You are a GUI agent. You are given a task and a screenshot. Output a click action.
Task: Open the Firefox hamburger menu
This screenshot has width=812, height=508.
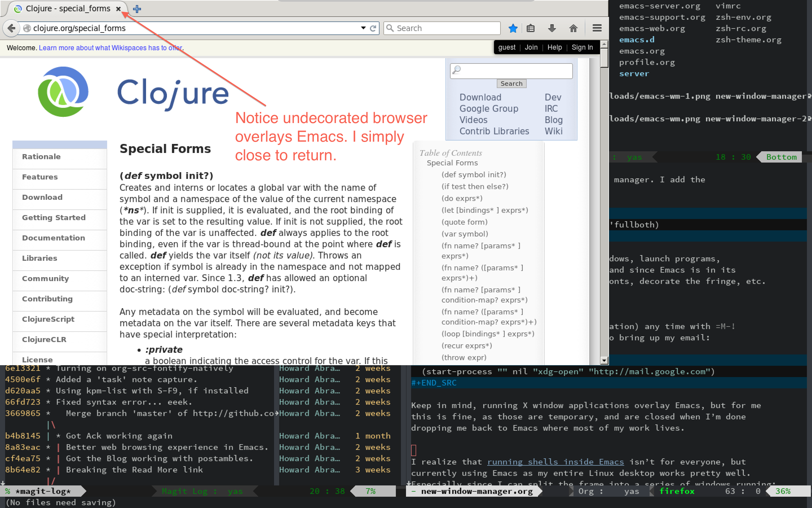point(597,28)
